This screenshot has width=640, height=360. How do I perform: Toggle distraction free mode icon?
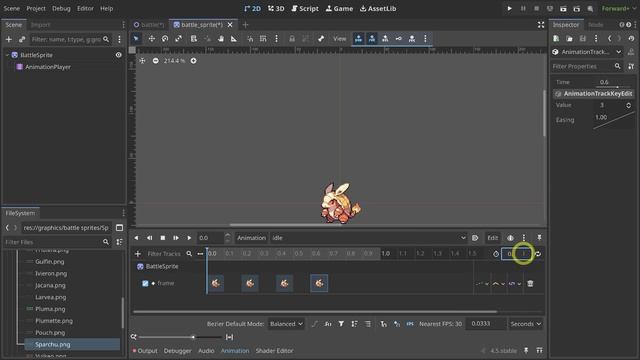pyautogui.click(x=541, y=25)
